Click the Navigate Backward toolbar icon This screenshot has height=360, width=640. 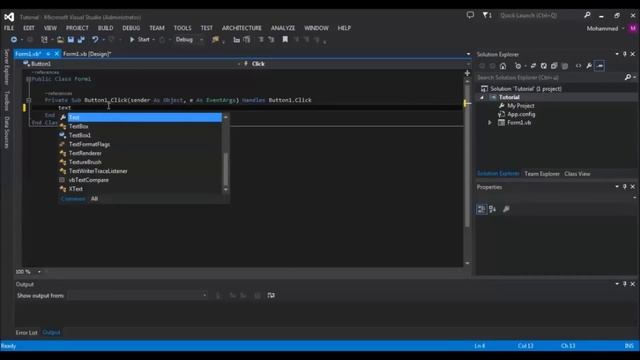click(x=13, y=40)
